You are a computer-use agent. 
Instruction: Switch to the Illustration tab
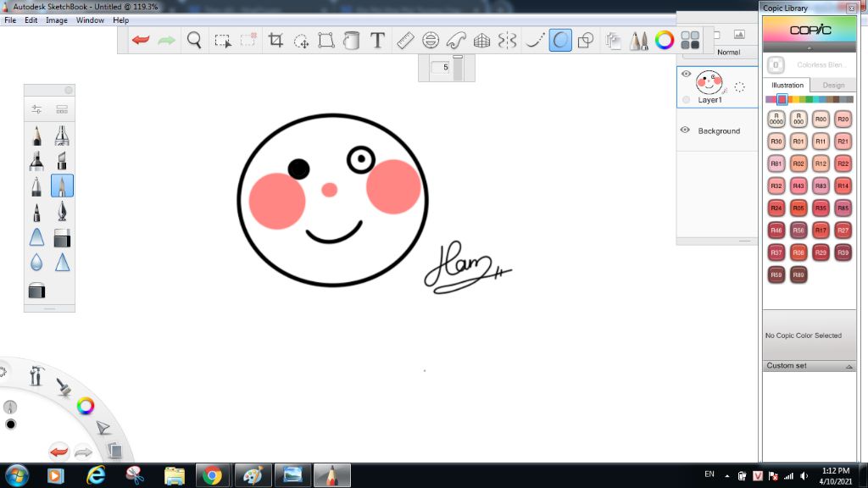pos(787,86)
